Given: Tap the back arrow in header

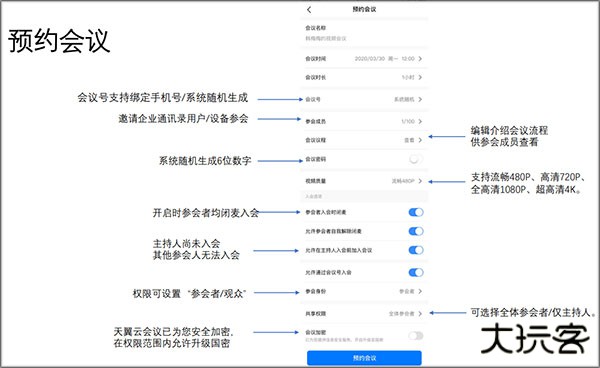Looking at the screenshot, I should tap(309, 10).
